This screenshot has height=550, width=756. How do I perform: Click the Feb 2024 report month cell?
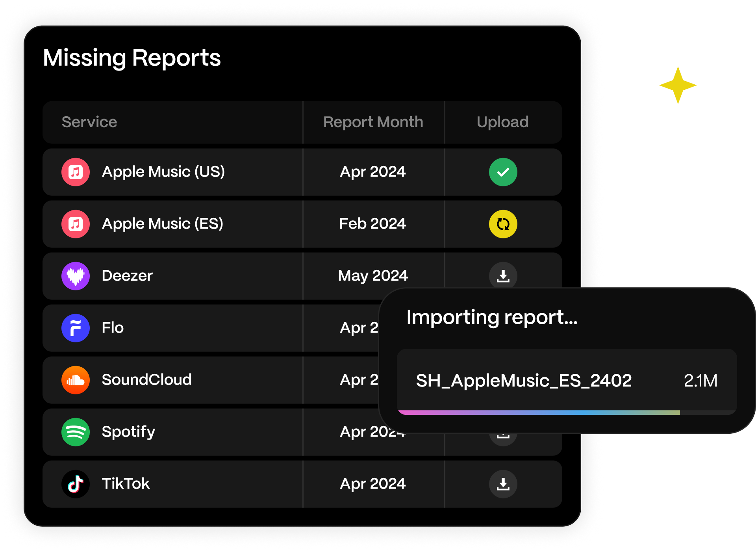point(373,224)
